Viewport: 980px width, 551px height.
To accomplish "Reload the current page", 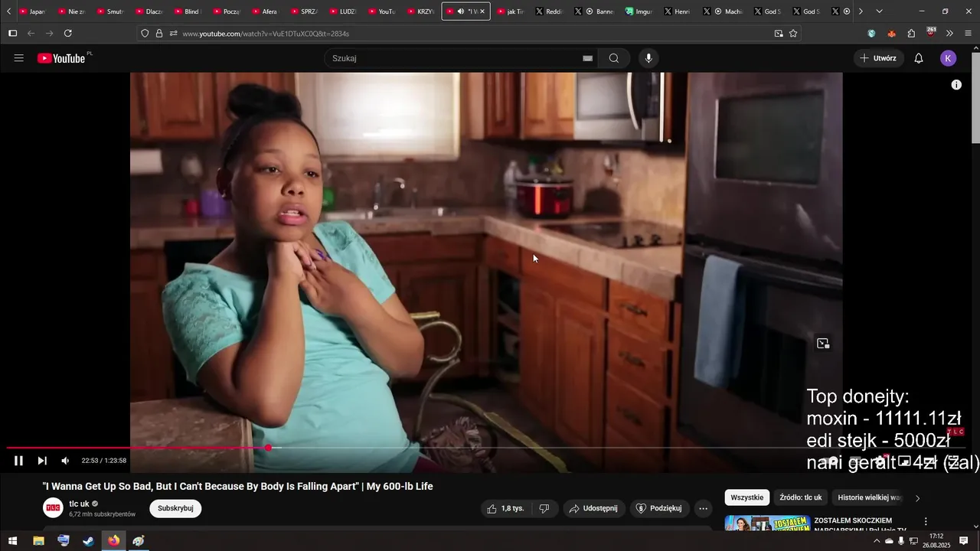I will [x=68, y=34].
